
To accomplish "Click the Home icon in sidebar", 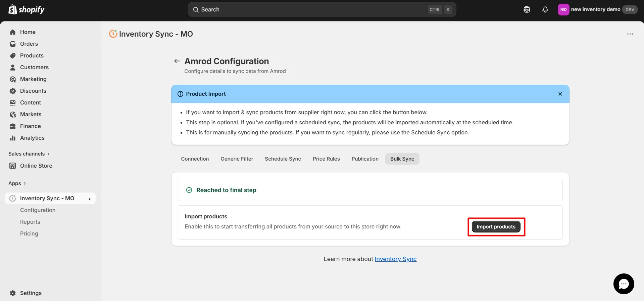I will coord(13,32).
